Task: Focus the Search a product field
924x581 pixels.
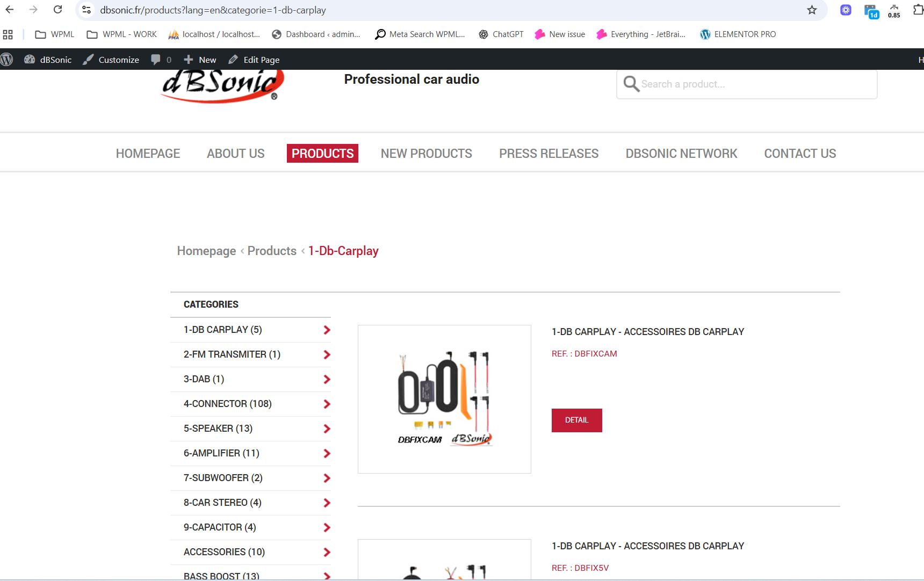Action: click(x=747, y=84)
